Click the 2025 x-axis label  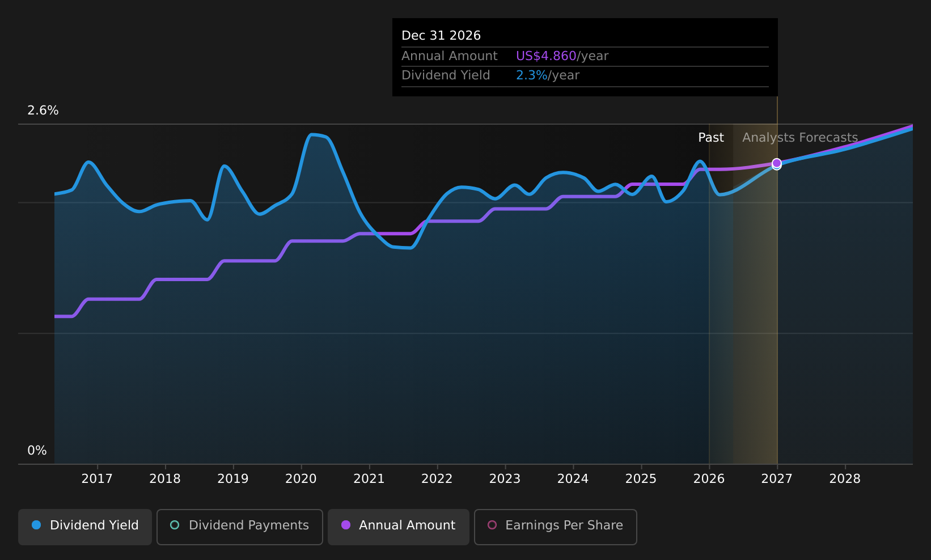click(x=641, y=479)
